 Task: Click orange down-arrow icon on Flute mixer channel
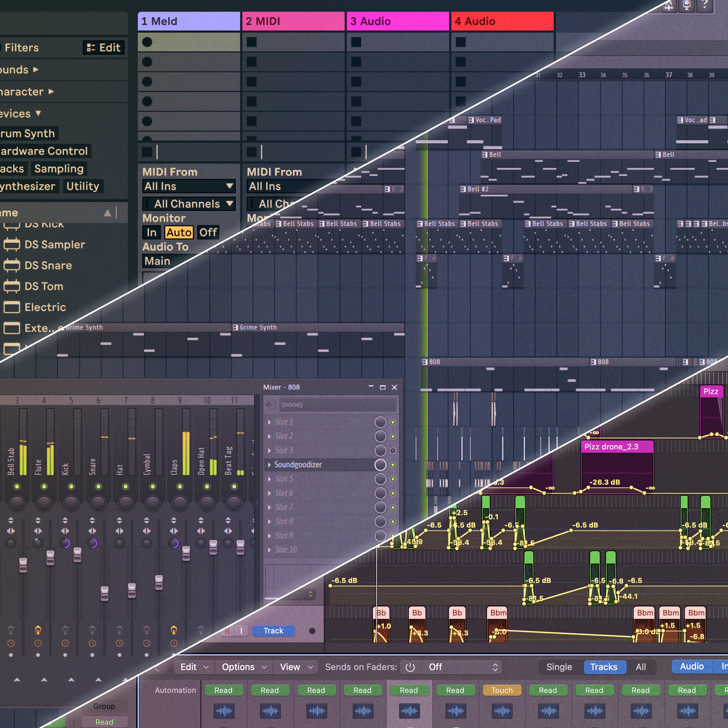38,630
